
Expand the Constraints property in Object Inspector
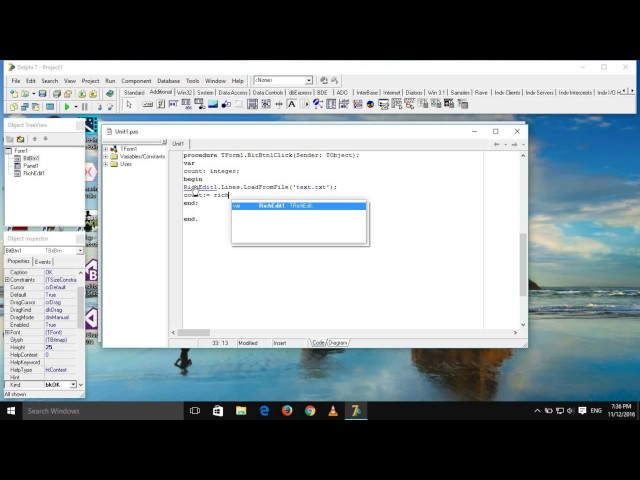[7, 280]
